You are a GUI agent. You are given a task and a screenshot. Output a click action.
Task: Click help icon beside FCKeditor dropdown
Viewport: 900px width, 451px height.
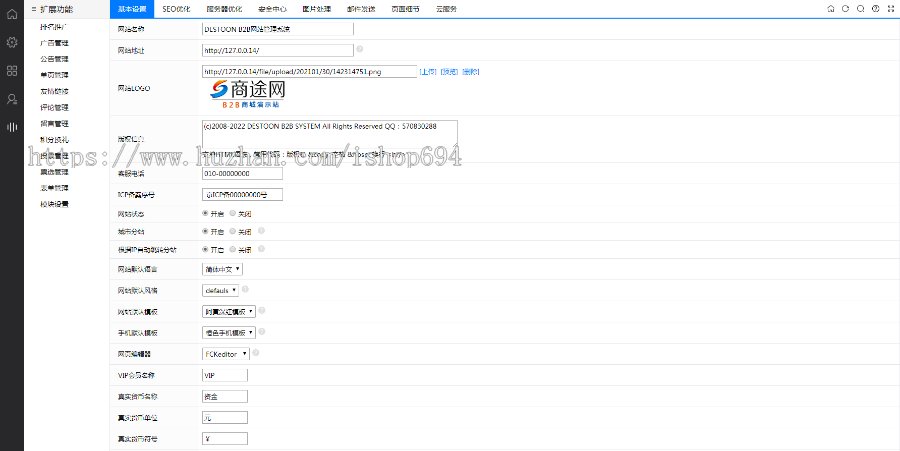coord(257,353)
